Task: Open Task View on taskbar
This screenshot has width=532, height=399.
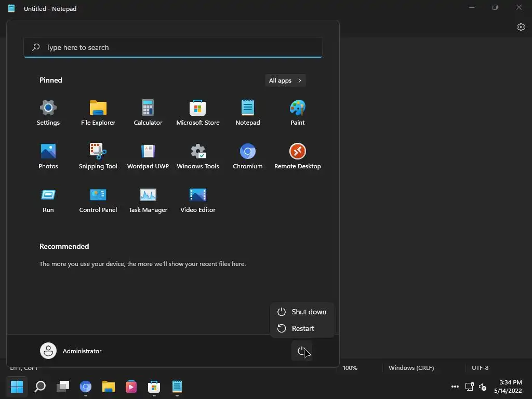Action: [63, 387]
